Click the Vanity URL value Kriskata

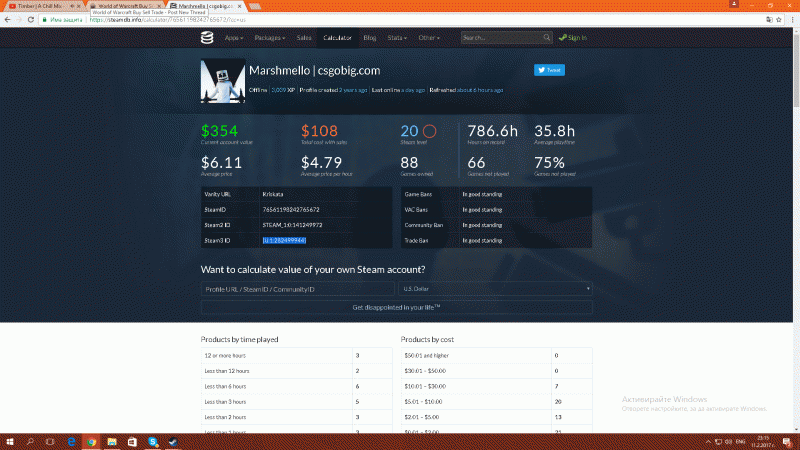(272, 194)
